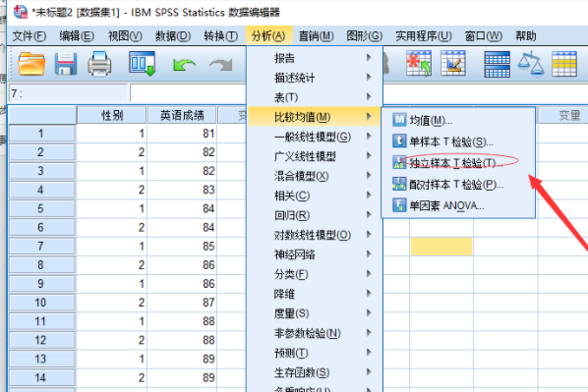Click the icon next to 独立样本 T 检验
The width and height of the screenshot is (588, 392).
(399, 163)
